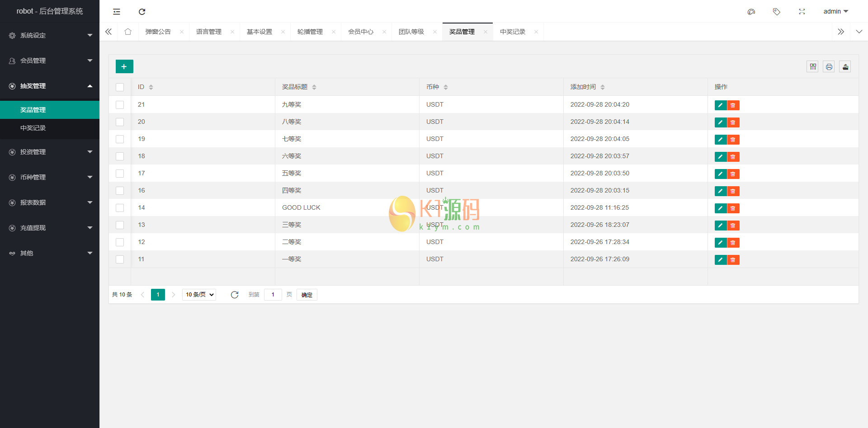
Task: Switch to the 会员中心 tab
Action: (x=360, y=32)
